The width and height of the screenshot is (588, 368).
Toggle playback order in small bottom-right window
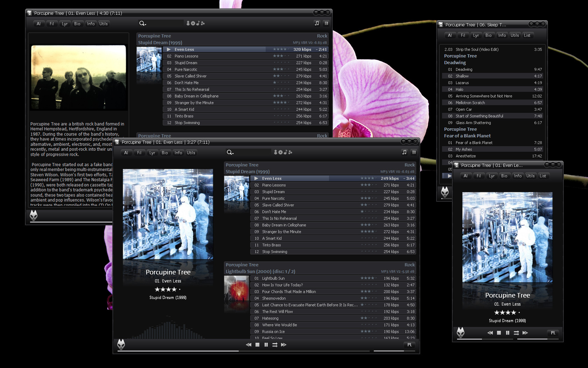click(516, 333)
